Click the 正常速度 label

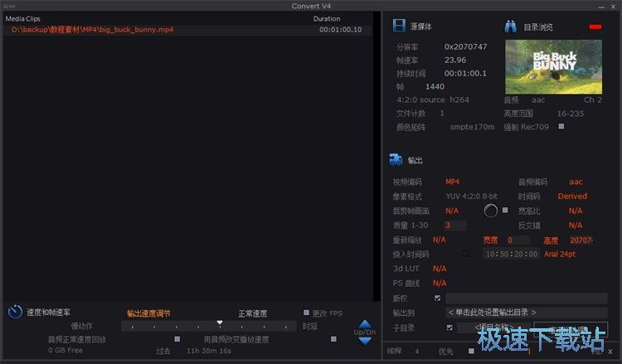click(253, 313)
